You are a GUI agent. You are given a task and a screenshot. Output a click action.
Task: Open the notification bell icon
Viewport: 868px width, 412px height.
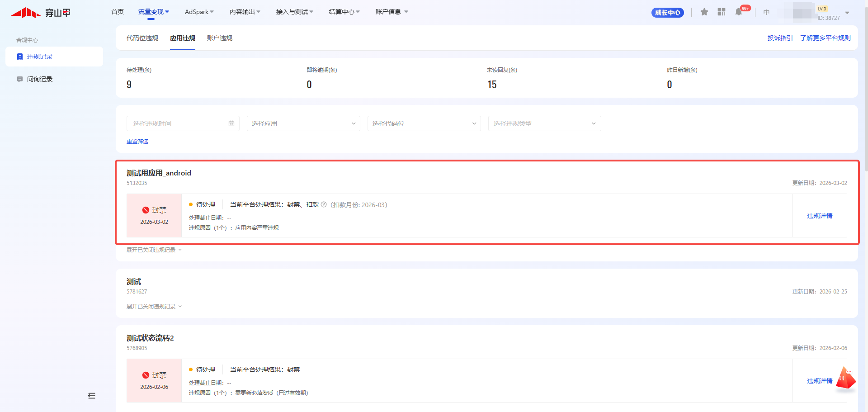(739, 12)
